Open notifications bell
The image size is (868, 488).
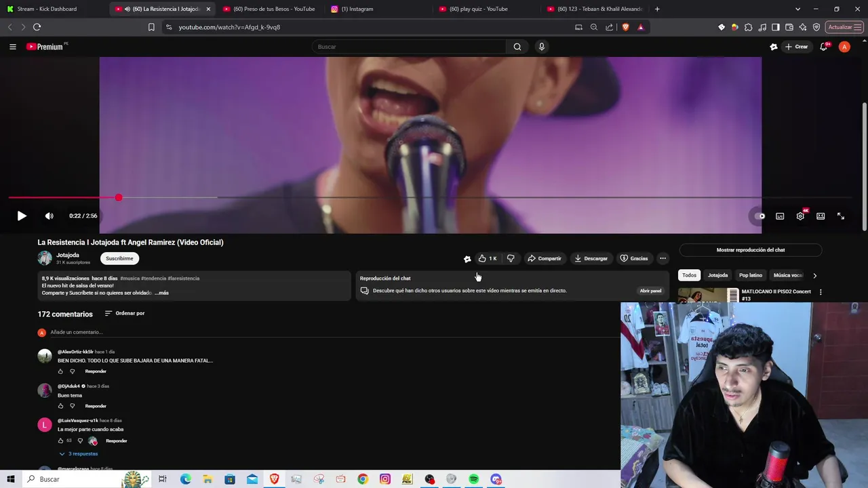pyautogui.click(x=823, y=47)
